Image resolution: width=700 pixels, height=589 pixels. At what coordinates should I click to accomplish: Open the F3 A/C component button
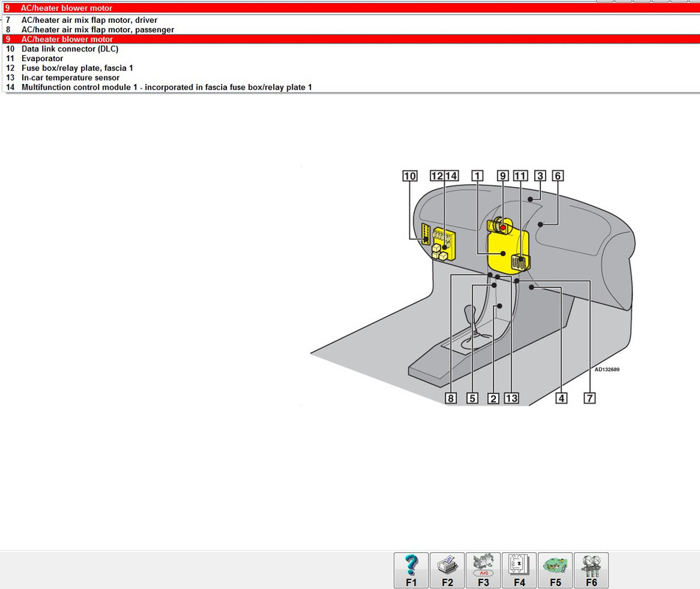pyautogui.click(x=483, y=571)
